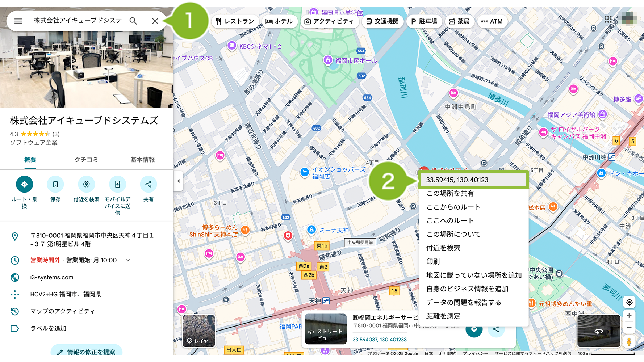Toggle map layers with レイヤ thumbnail

198,331
